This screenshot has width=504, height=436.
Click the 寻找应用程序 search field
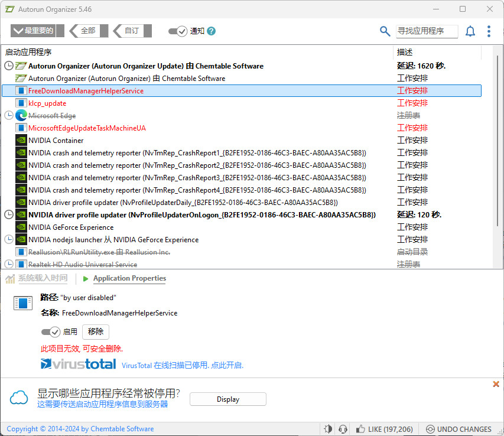[x=427, y=31]
